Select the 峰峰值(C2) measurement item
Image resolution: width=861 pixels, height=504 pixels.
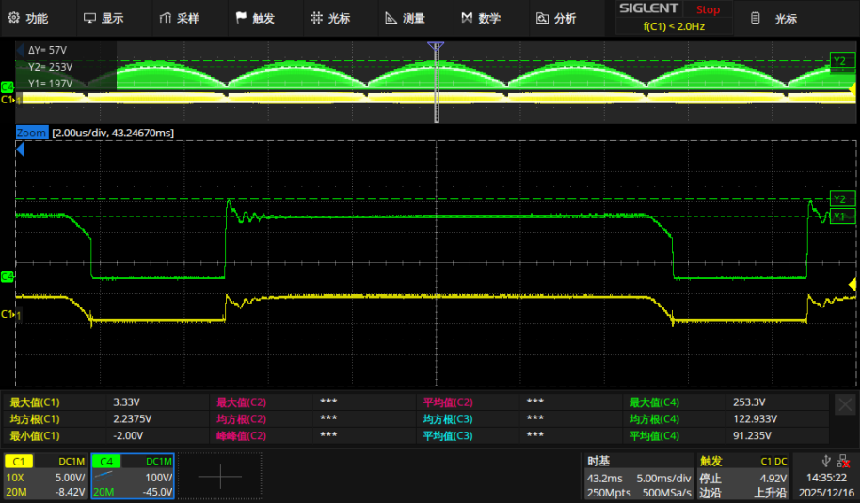click(241, 436)
